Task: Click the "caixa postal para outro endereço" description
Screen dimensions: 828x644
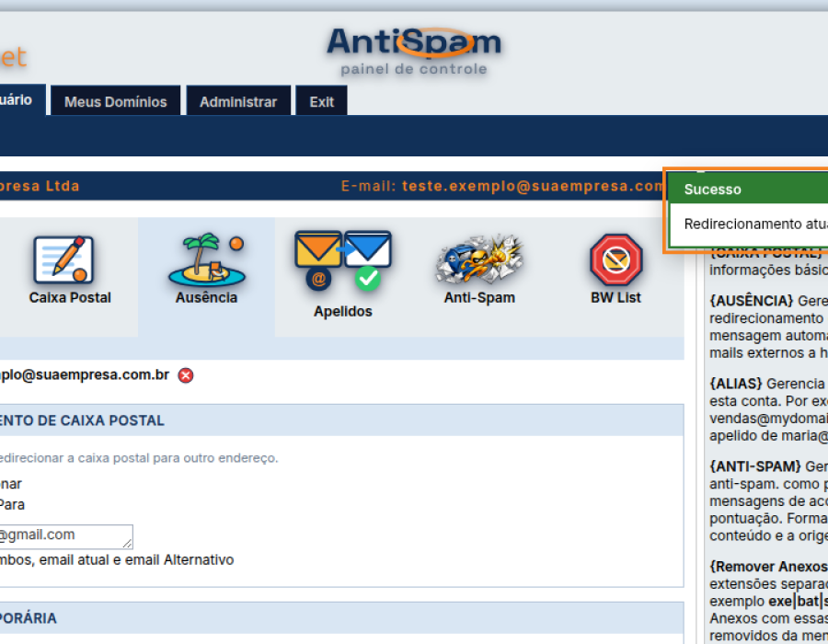Action: point(178,457)
